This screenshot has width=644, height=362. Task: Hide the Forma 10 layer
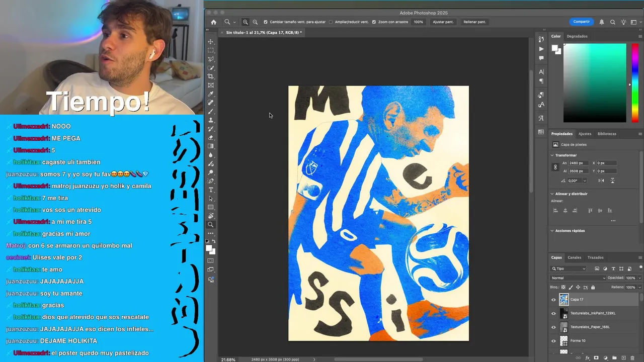(x=553, y=341)
